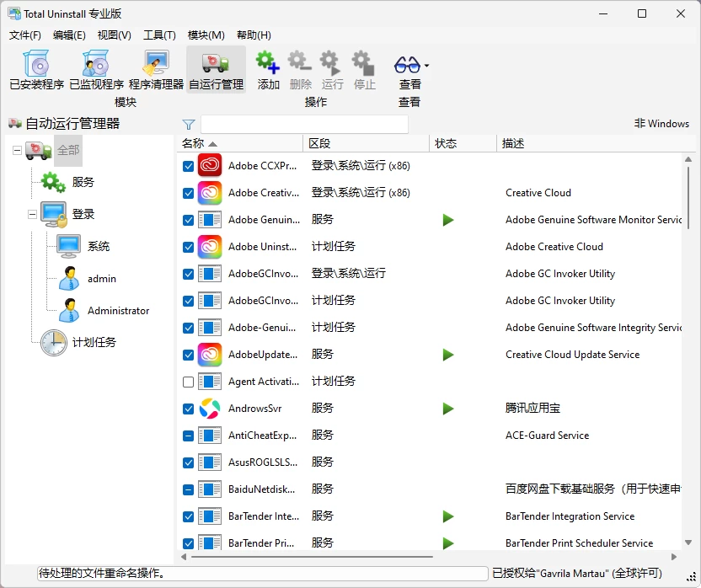This screenshot has width=701, height=588.
Task: Select the Administrator user tree item
Action: [104, 311]
